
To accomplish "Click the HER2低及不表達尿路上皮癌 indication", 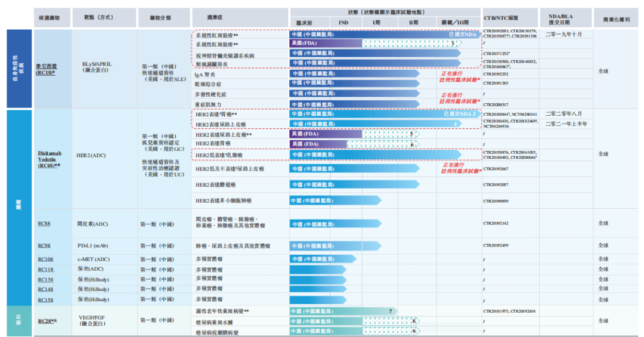I will (230, 169).
